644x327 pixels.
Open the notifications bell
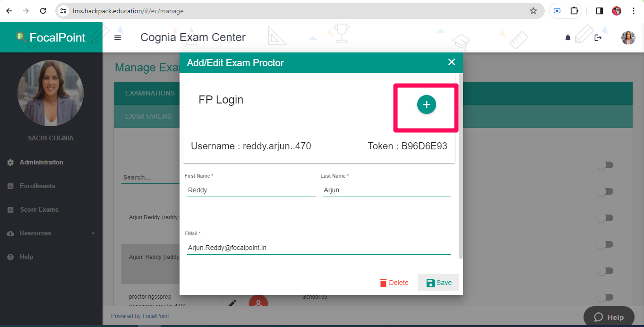(568, 38)
